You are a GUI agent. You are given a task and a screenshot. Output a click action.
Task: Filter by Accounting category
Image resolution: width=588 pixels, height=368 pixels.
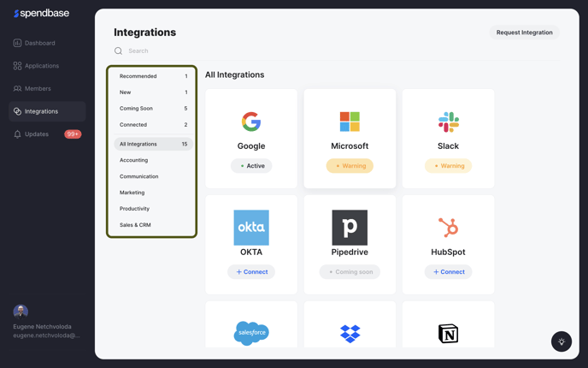153,160
